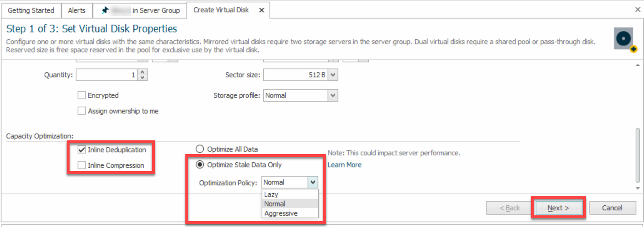Expand the Storage profile dropdown

point(333,95)
